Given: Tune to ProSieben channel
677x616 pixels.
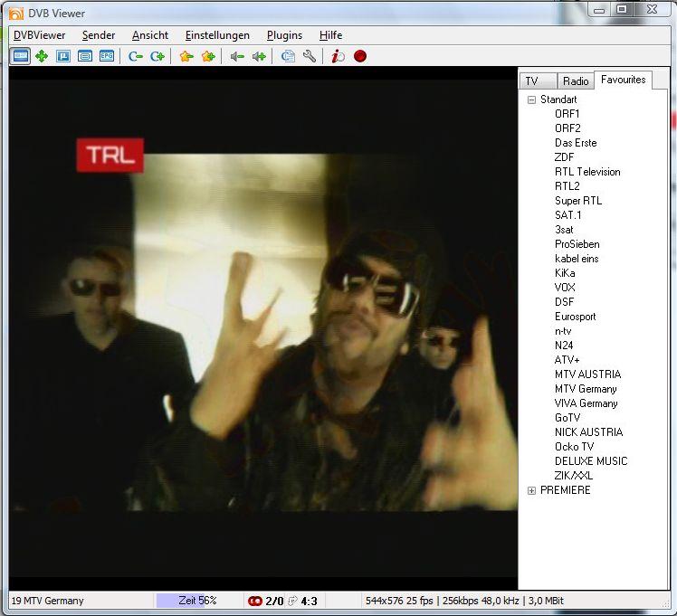Looking at the screenshot, I should click(577, 244).
